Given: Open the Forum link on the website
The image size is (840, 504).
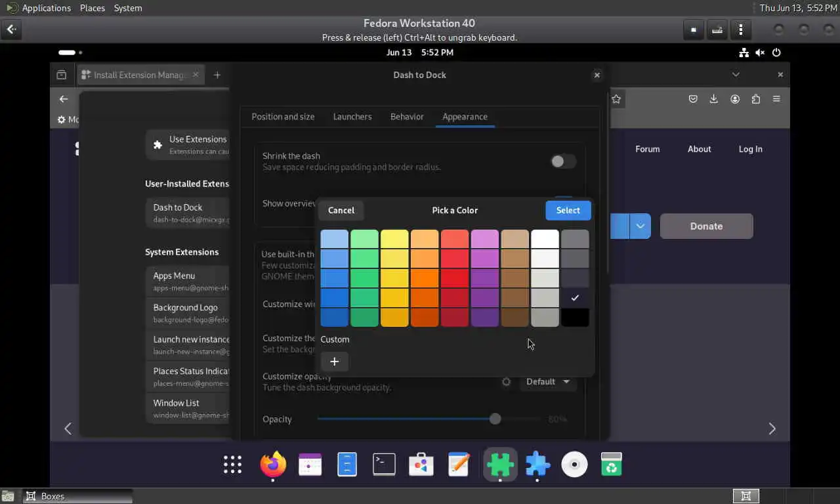Looking at the screenshot, I should (647, 149).
